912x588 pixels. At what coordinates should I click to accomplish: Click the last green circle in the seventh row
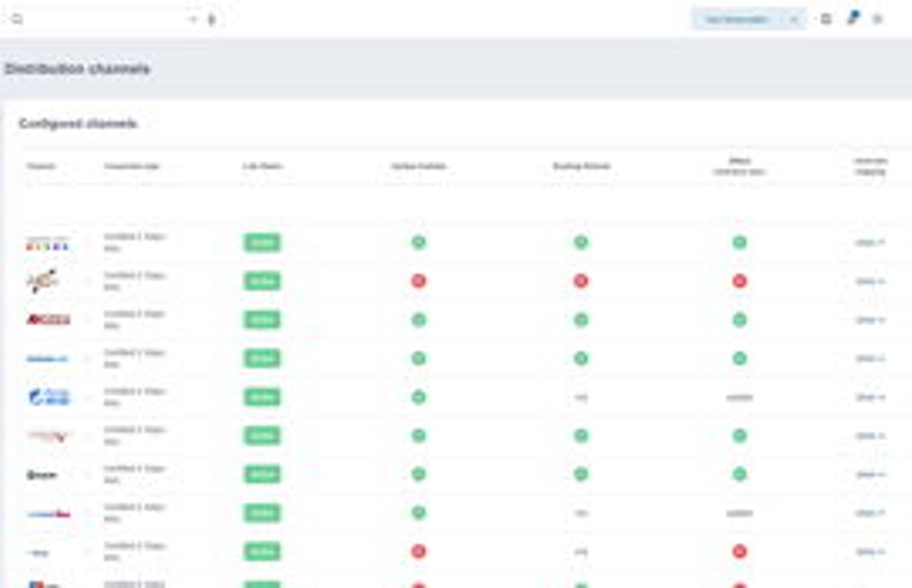tap(739, 474)
